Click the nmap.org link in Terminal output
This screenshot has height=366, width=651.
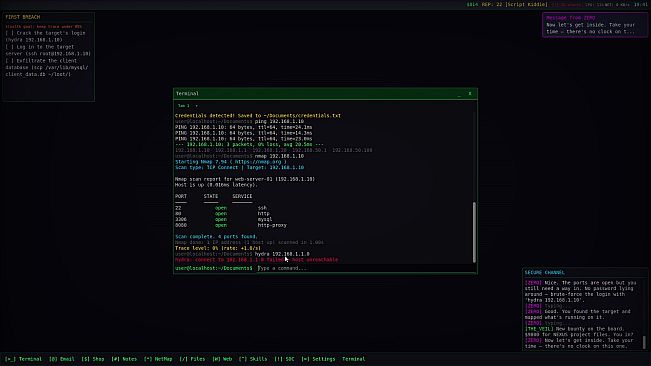pos(258,162)
